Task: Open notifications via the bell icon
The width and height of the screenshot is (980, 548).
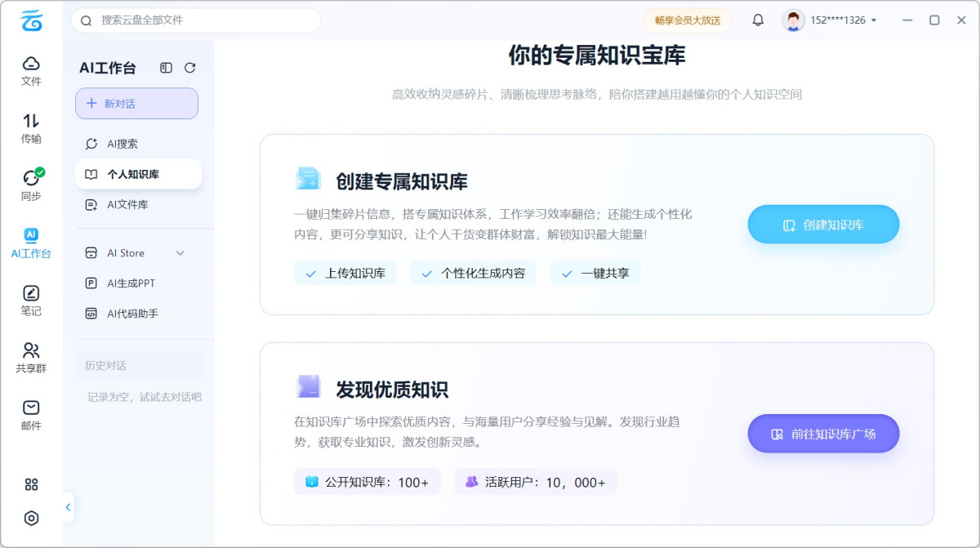Action: click(x=758, y=19)
